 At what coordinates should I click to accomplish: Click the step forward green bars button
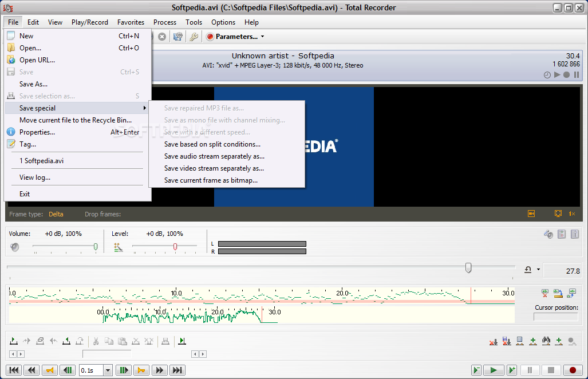coord(123,370)
